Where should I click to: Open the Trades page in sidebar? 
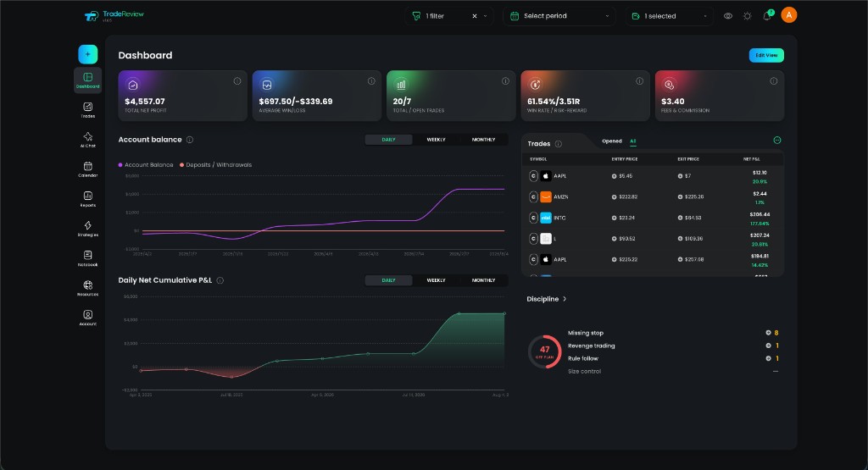(87, 110)
